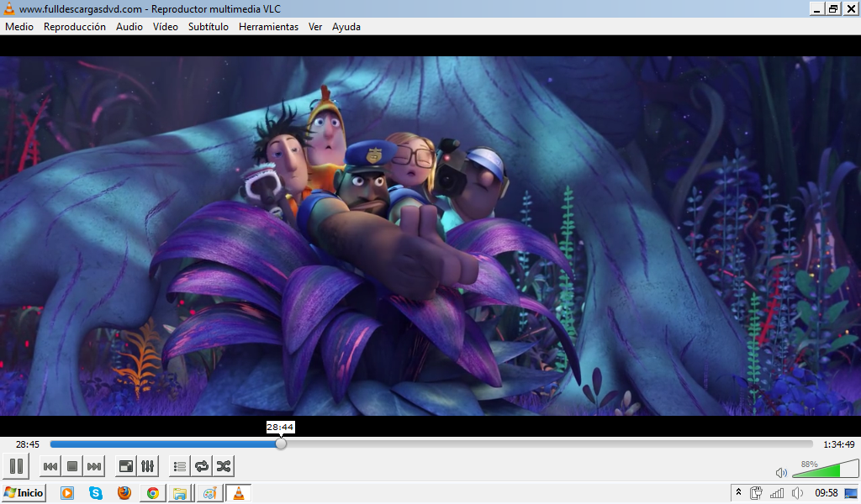Open the Medio menu
Image resolution: width=861 pixels, height=504 pixels.
point(19,27)
